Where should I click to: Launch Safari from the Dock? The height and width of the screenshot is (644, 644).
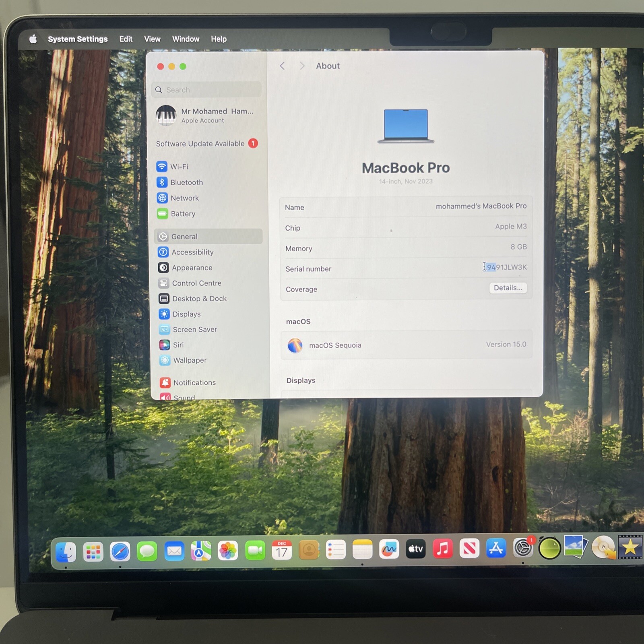[x=120, y=551]
